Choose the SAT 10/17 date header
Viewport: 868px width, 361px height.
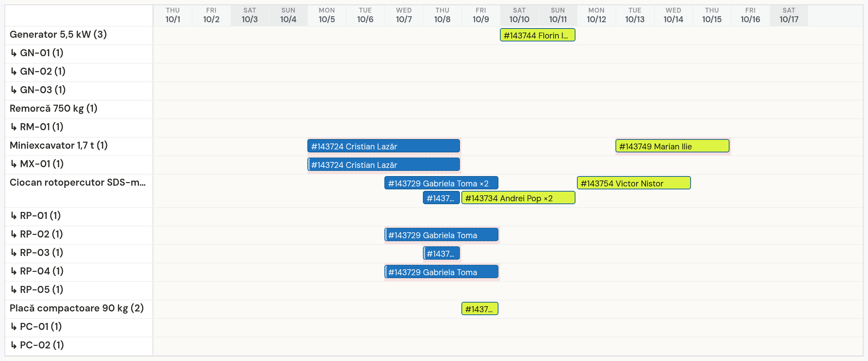(x=789, y=16)
